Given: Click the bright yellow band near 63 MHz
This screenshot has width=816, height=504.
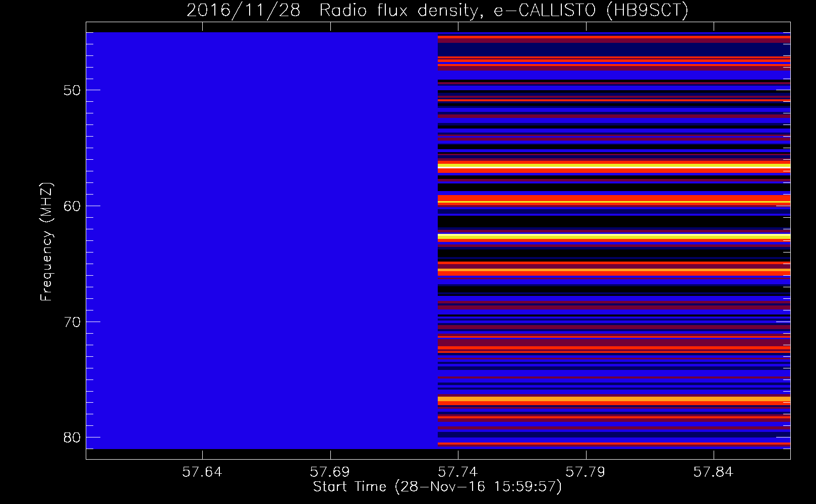Looking at the screenshot, I should coord(614,236).
